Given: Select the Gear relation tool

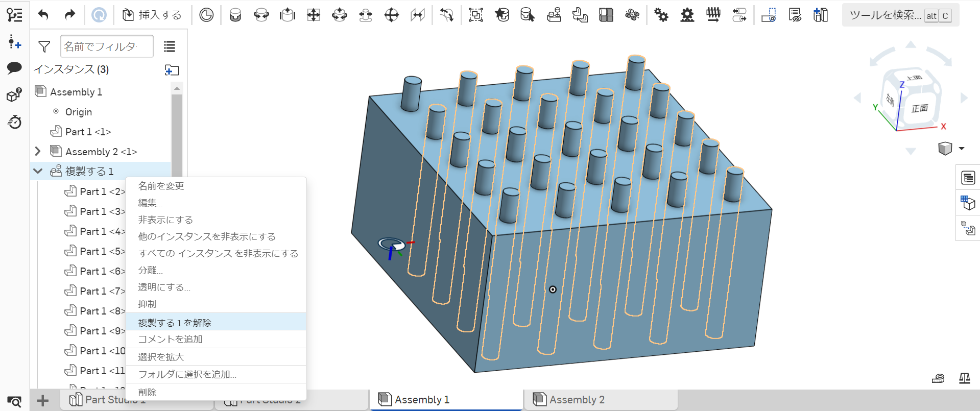Looking at the screenshot, I should 661,15.
